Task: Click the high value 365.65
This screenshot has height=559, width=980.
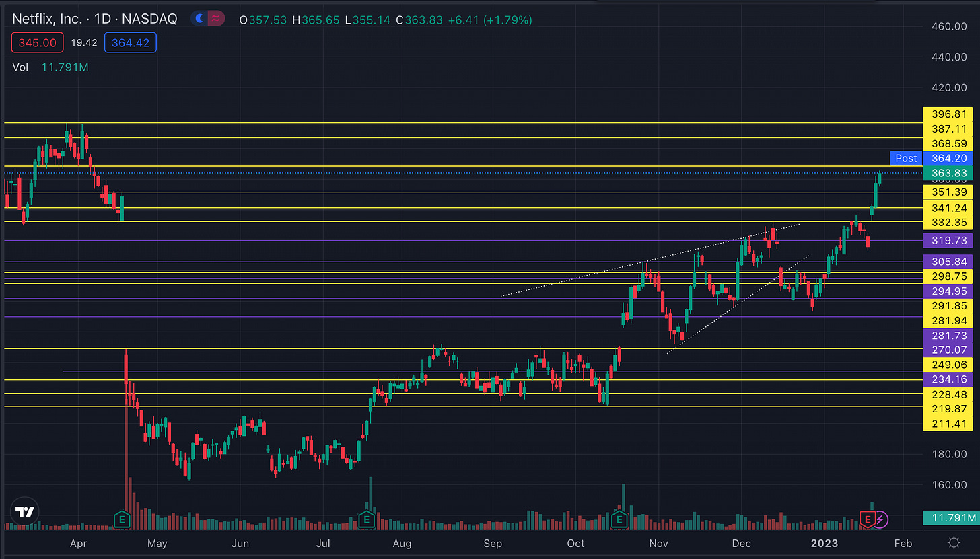Action: tap(322, 20)
